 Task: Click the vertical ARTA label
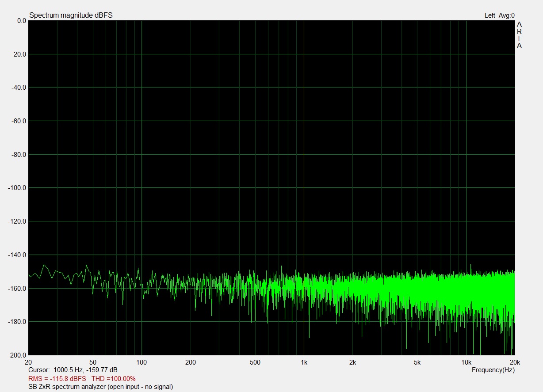519,35
